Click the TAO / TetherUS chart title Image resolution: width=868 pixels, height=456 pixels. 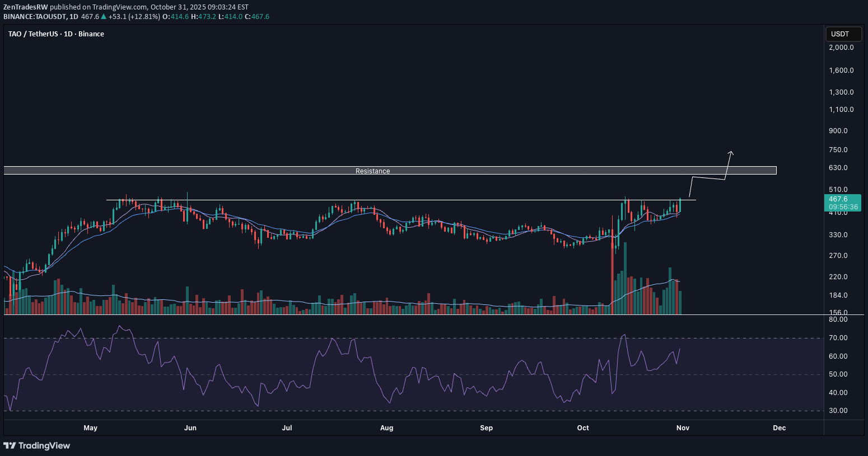pyautogui.click(x=56, y=34)
